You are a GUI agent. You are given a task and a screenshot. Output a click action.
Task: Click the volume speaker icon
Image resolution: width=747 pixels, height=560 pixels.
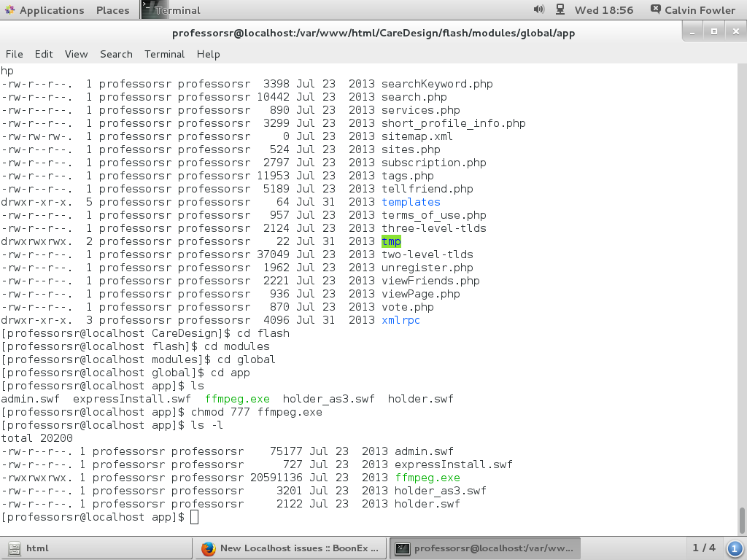pyautogui.click(x=539, y=10)
